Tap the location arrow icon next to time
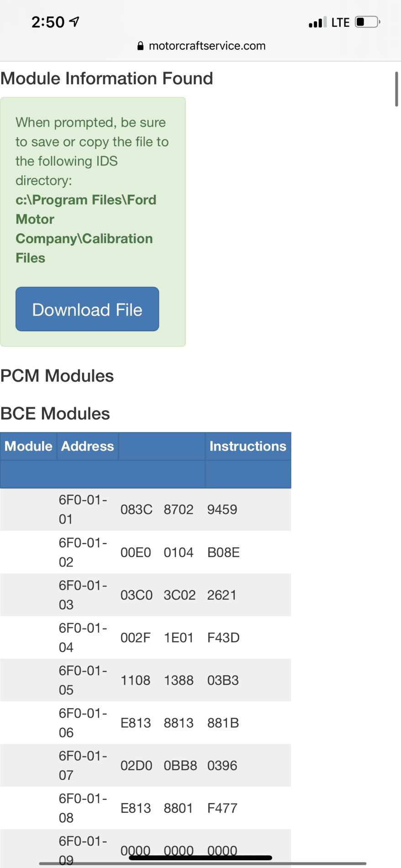Viewport: 401px width, 868px height. [74, 21]
